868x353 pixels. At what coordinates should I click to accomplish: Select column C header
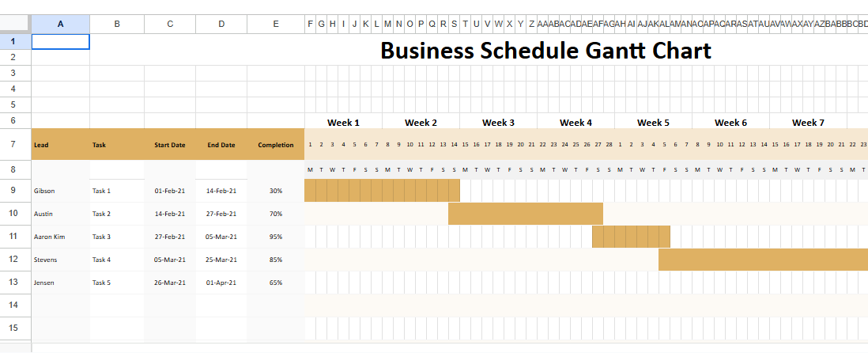coord(170,24)
